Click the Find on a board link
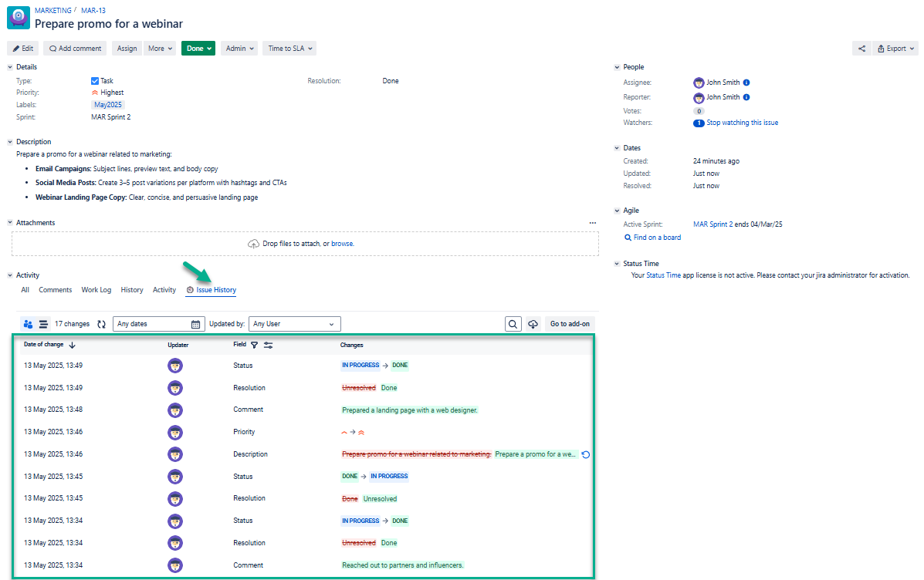Image resolution: width=924 pixels, height=580 pixels. (x=652, y=237)
